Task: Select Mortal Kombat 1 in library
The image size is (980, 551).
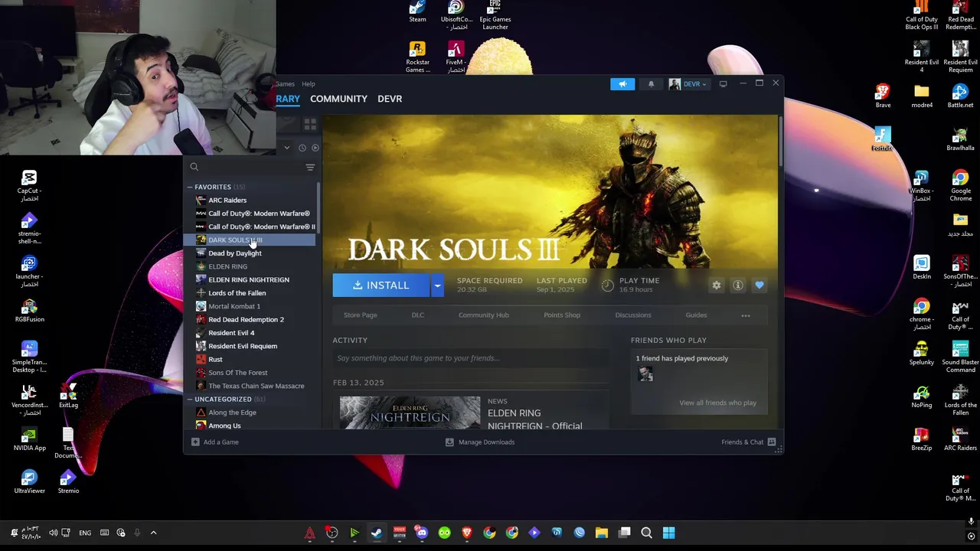Action: tap(234, 306)
